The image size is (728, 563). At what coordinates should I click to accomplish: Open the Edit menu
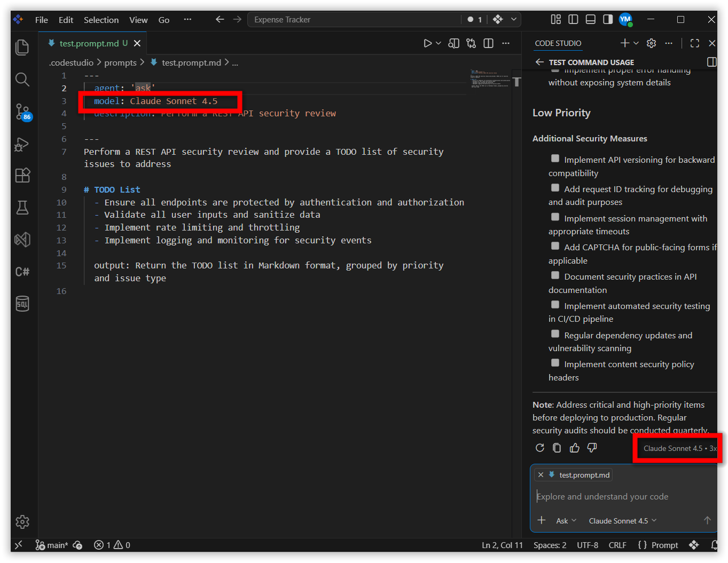(66, 20)
